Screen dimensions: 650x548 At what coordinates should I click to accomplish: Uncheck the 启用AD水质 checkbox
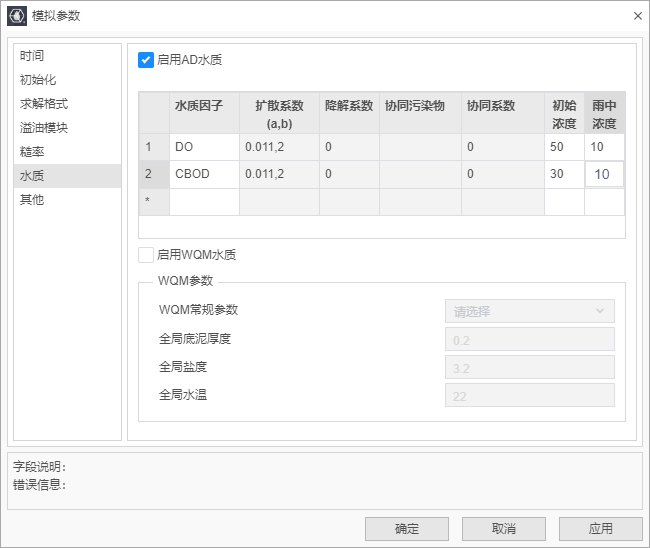pyautogui.click(x=146, y=60)
